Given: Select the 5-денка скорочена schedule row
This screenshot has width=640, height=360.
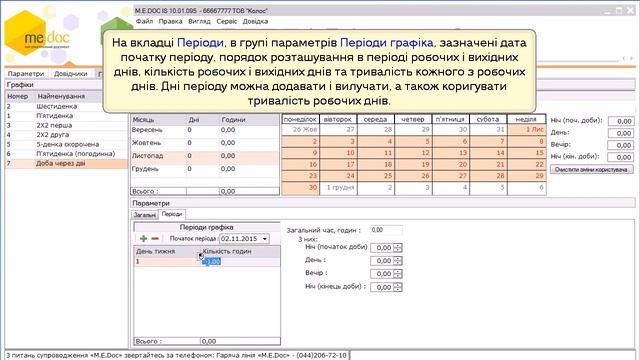Looking at the screenshot, I should click(67, 144).
